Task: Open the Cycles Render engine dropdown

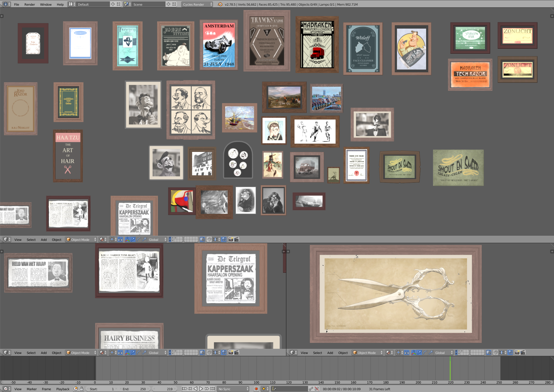Action: (197, 4)
